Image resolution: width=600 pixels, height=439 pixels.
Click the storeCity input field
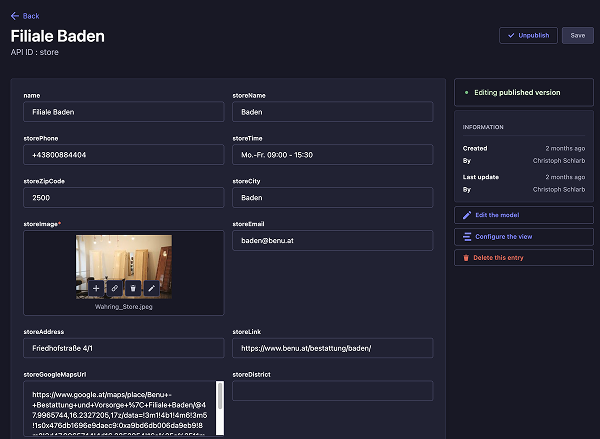[333, 197]
